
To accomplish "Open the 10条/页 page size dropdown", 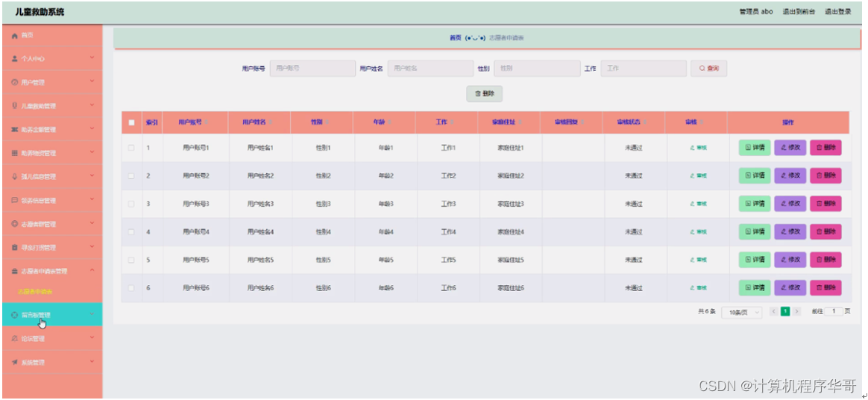I will [x=742, y=312].
